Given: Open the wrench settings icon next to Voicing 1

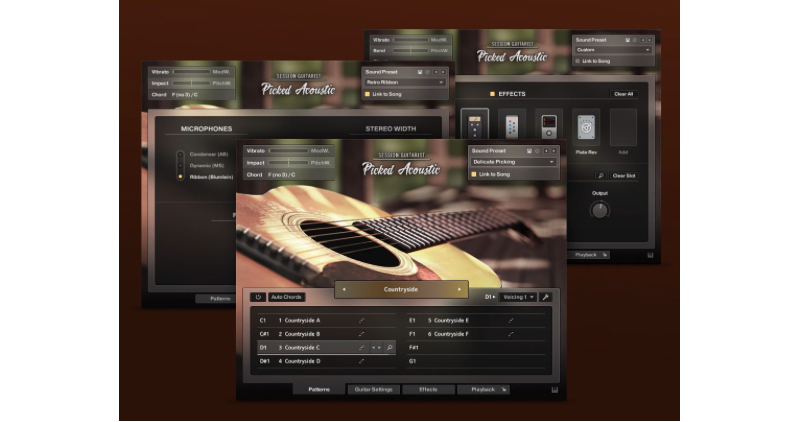Looking at the screenshot, I should click(x=545, y=297).
